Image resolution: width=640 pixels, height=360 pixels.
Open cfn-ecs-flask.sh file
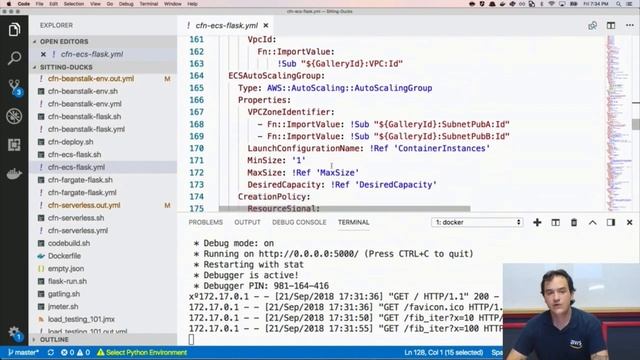pos(74,154)
